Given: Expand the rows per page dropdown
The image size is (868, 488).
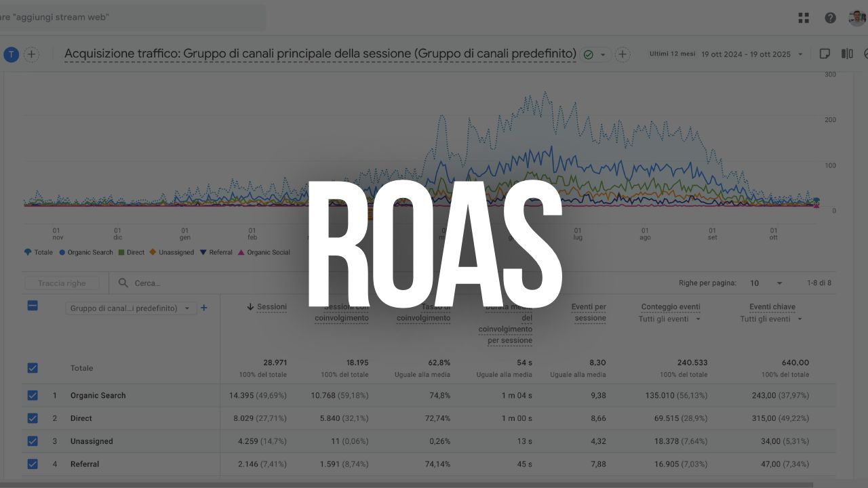Looking at the screenshot, I should click(x=766, y=283).
